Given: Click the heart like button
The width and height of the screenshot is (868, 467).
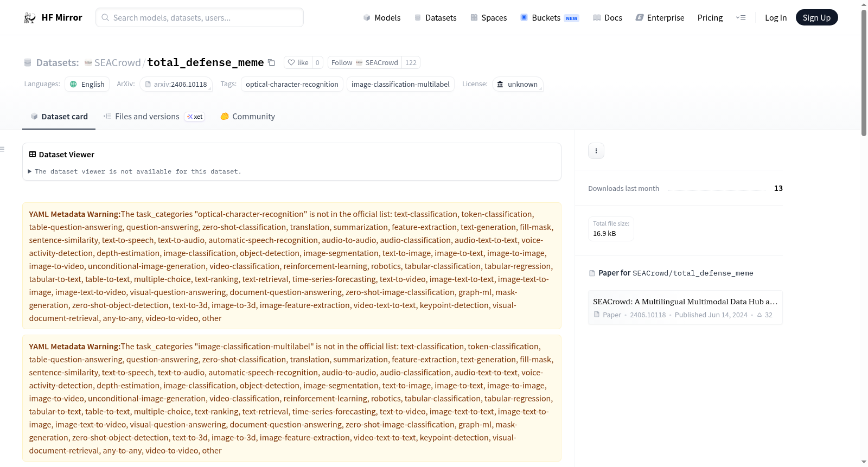Looking at the screenshot, I should (298, 62).
